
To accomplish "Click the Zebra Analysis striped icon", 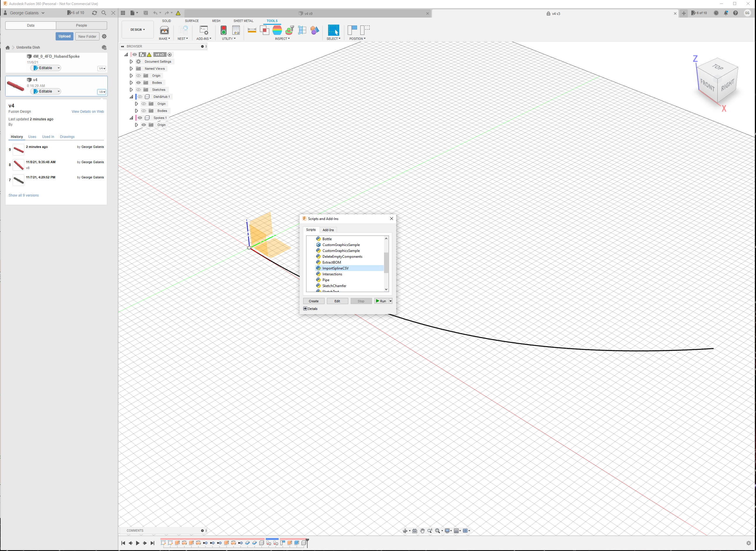I will [x=277, y=30].
